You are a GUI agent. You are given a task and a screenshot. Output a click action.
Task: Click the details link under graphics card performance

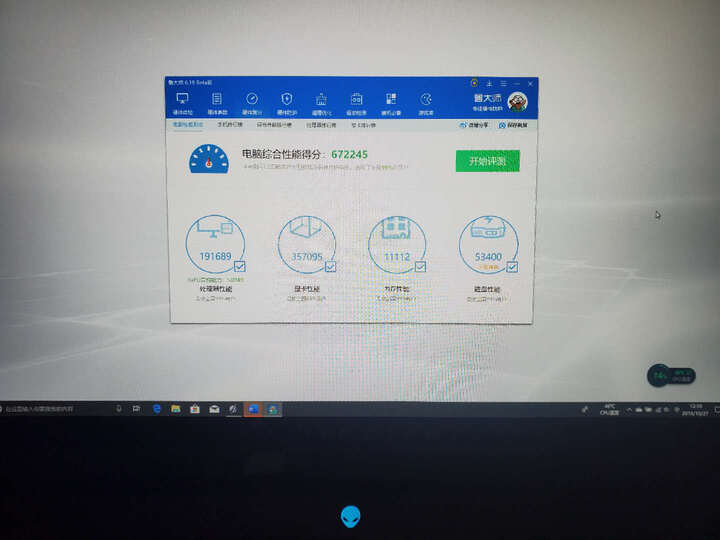coord(307,298)
